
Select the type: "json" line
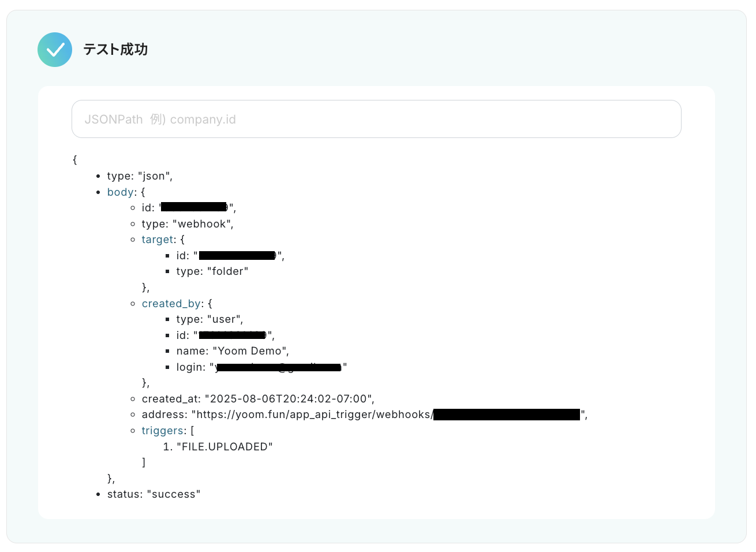tap(140, 176)
